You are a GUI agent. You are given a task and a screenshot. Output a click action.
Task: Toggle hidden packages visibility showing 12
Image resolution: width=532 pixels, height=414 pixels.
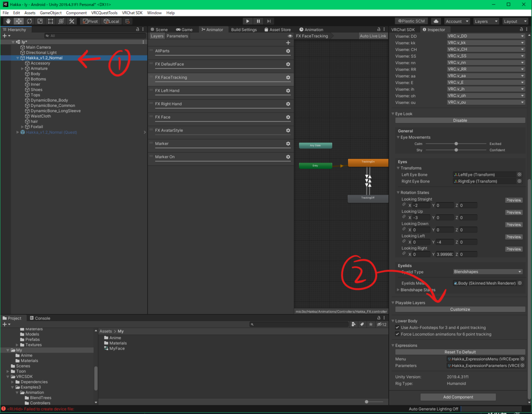click(x=382, y=324)
